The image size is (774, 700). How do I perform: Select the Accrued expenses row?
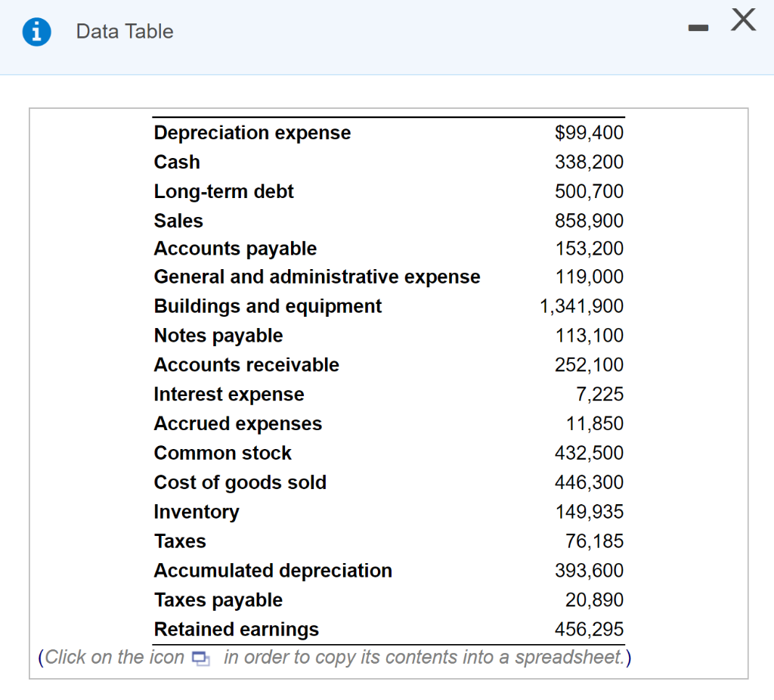237,423
